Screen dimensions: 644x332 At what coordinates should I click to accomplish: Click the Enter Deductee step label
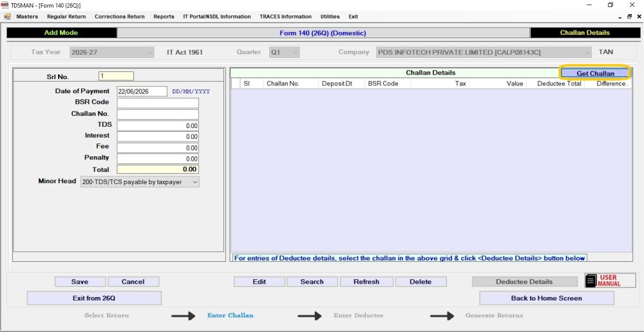(x=359, y=315)
